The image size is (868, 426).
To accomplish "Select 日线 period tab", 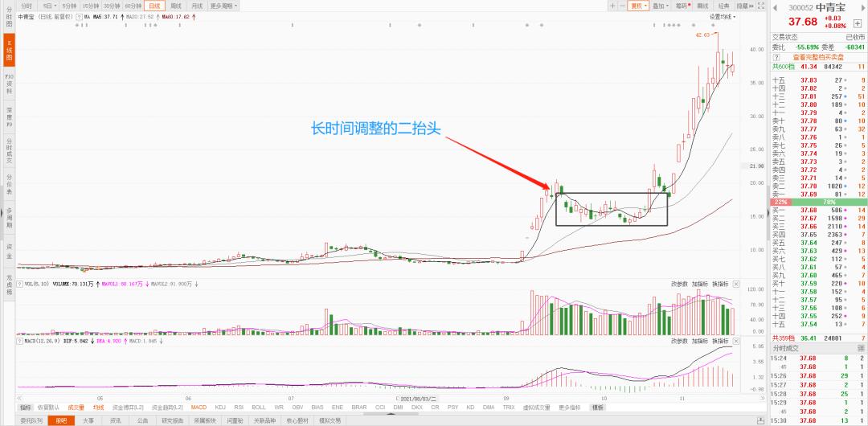I will tap(154, 6).
